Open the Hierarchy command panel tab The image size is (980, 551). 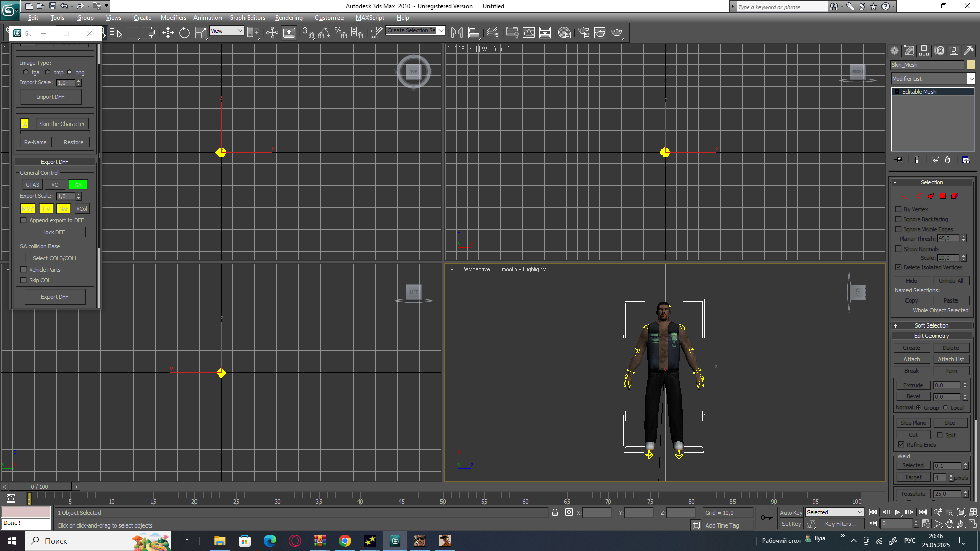[x=924, y=51]
